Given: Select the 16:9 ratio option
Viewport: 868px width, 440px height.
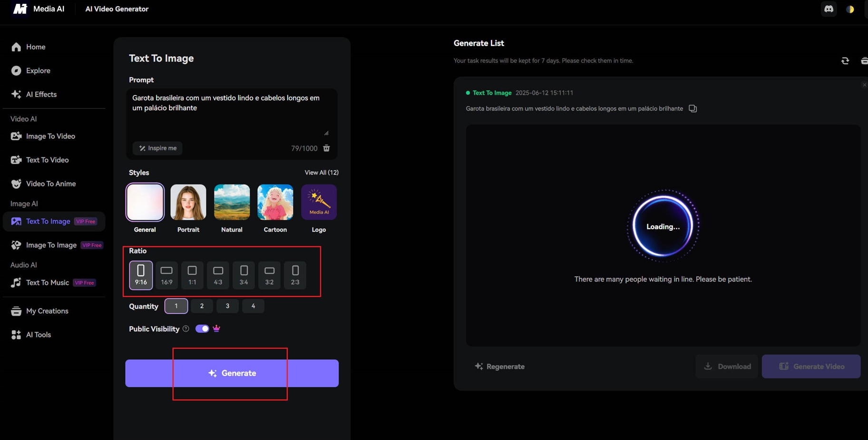Looking at the screenshot, I should [x=166, y=275].
